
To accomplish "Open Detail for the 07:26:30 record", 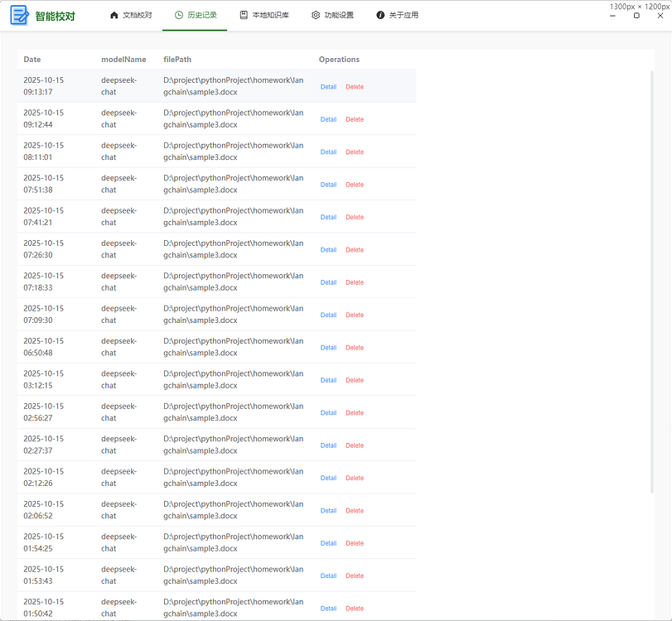I will pyautogui.click(x=328, y=250).
